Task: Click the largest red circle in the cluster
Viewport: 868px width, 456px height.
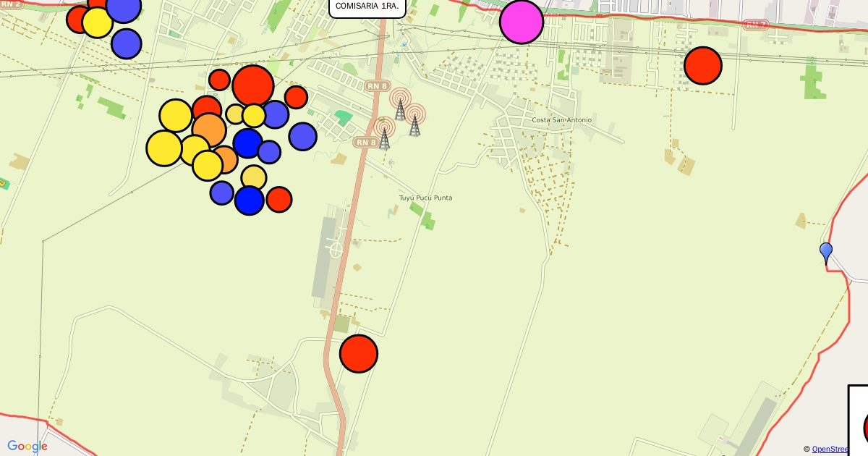Action: coord(252,85)
